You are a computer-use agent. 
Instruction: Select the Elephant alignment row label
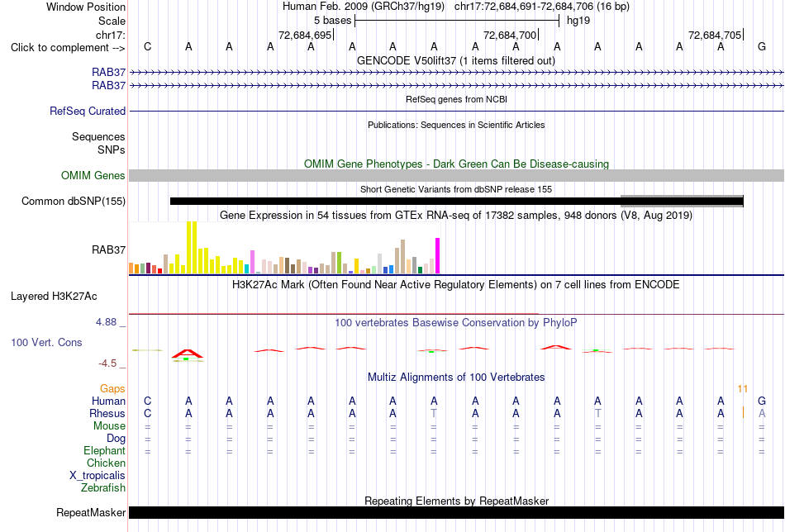click(104, 450)
